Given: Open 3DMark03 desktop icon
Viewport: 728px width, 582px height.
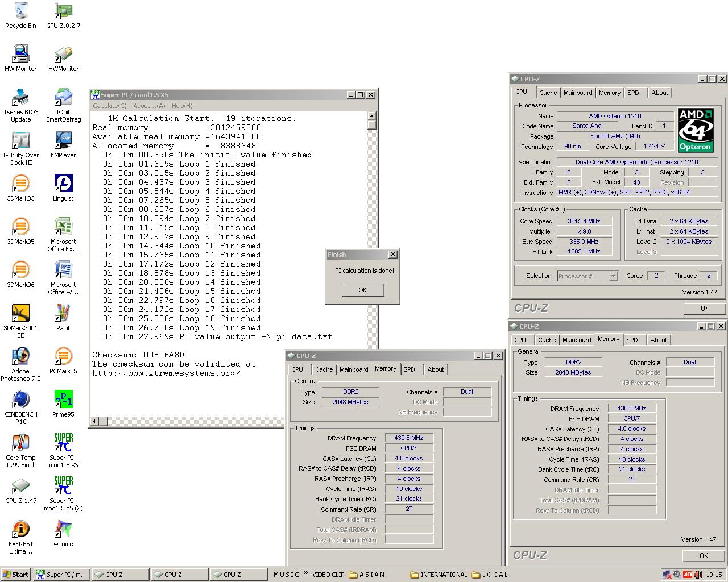Looking at the screenshot, I should click(x=20, y=188).
